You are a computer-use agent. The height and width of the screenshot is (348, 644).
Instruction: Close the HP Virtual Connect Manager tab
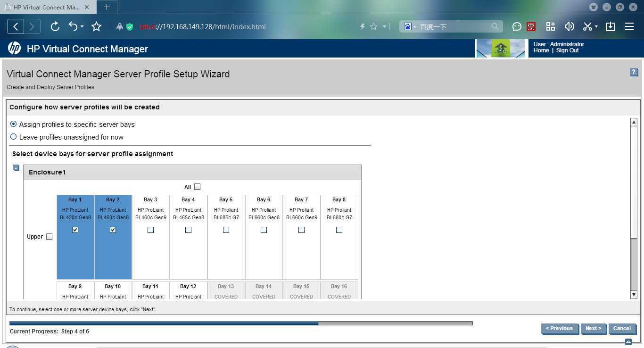87,7
